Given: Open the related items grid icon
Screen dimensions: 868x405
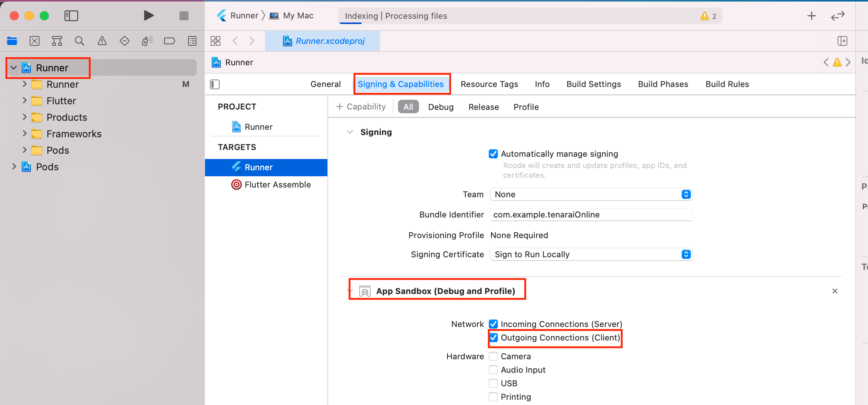Looking at the screenshot, I should coord(215,41).
